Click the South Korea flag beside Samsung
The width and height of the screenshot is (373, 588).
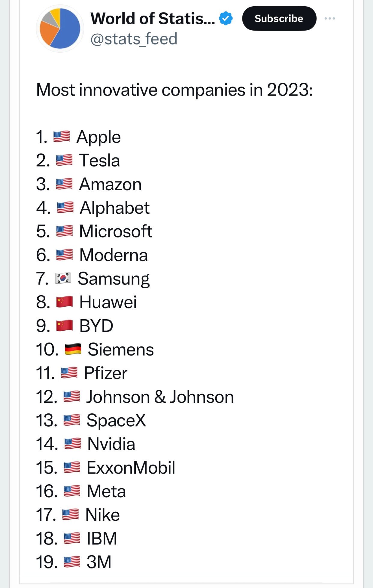pos(63,278)
